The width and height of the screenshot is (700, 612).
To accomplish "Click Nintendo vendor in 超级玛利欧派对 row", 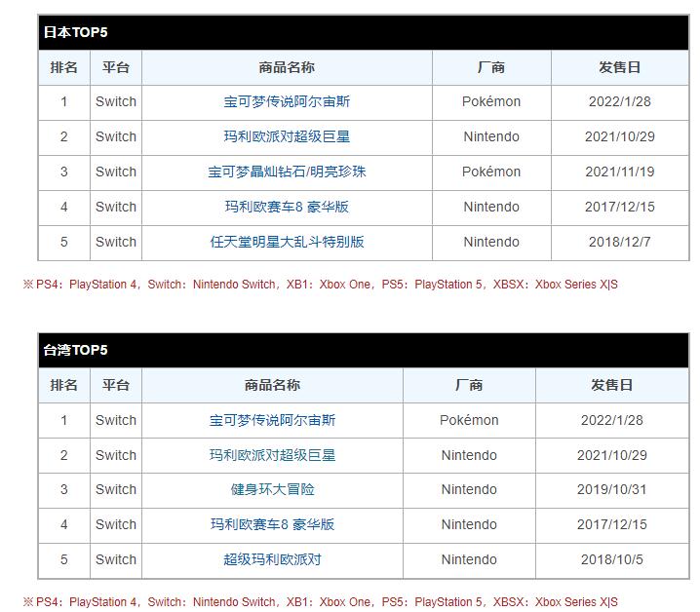I will click(x=469, y=559).
